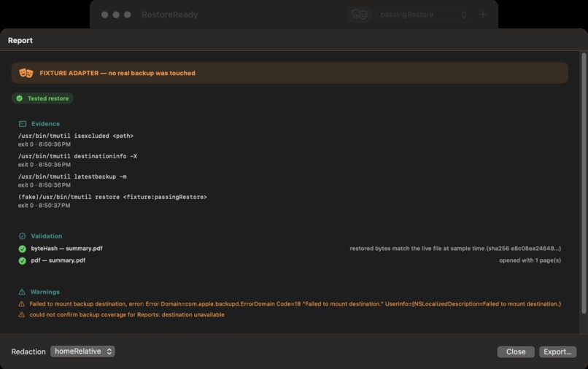
Task: Click the Warnings triangle header icon
Action: pyautogui.click(x=22, y=292)
